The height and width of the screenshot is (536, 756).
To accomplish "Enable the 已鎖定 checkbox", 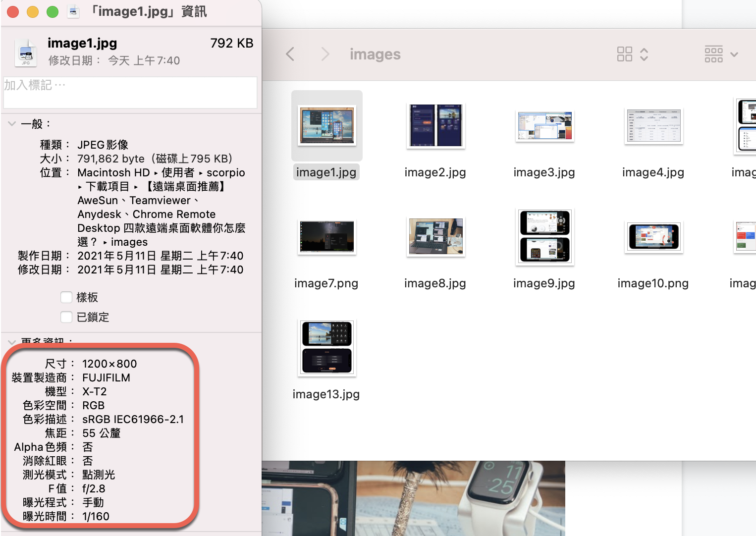I will click(66, 317).
